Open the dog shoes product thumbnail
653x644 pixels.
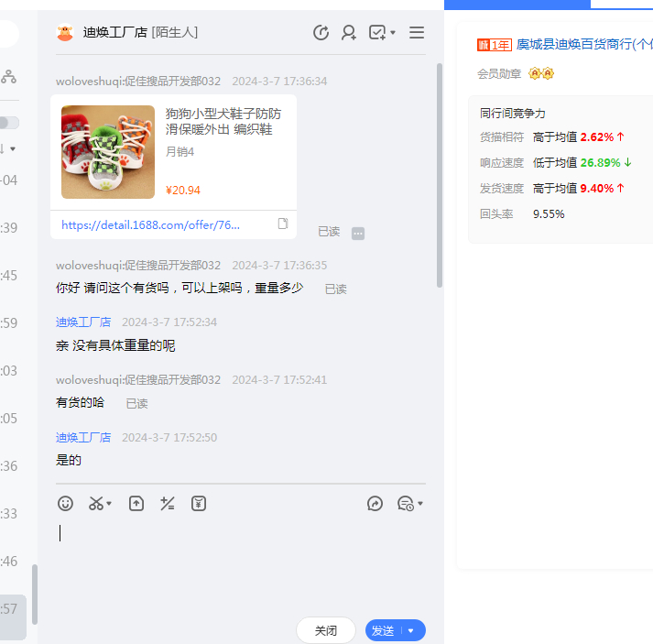[x=108, y=152]
